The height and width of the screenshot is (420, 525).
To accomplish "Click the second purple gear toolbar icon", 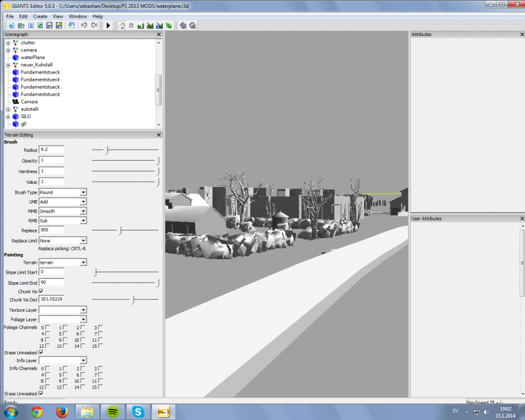I will coord(192,26).
